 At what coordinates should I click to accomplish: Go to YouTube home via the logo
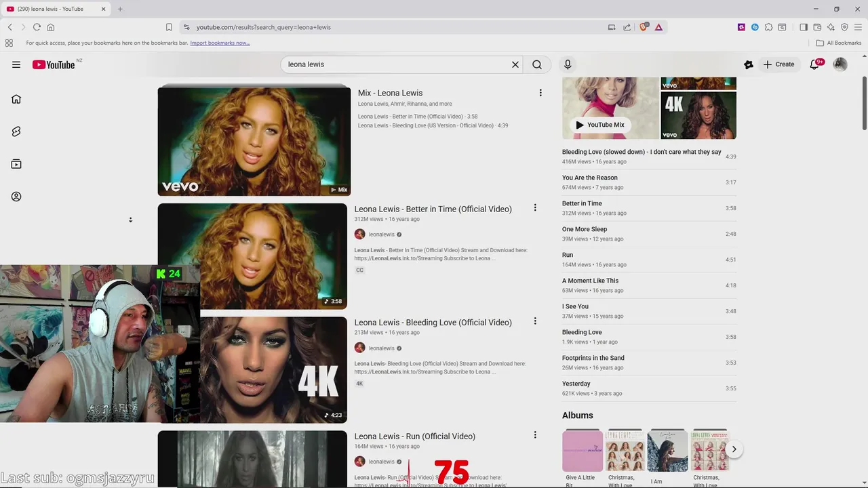54,64
